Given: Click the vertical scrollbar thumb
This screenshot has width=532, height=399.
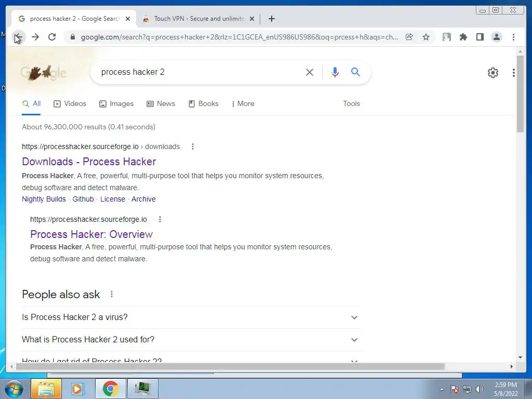Looking at the screenshot, I should [520, 94].
